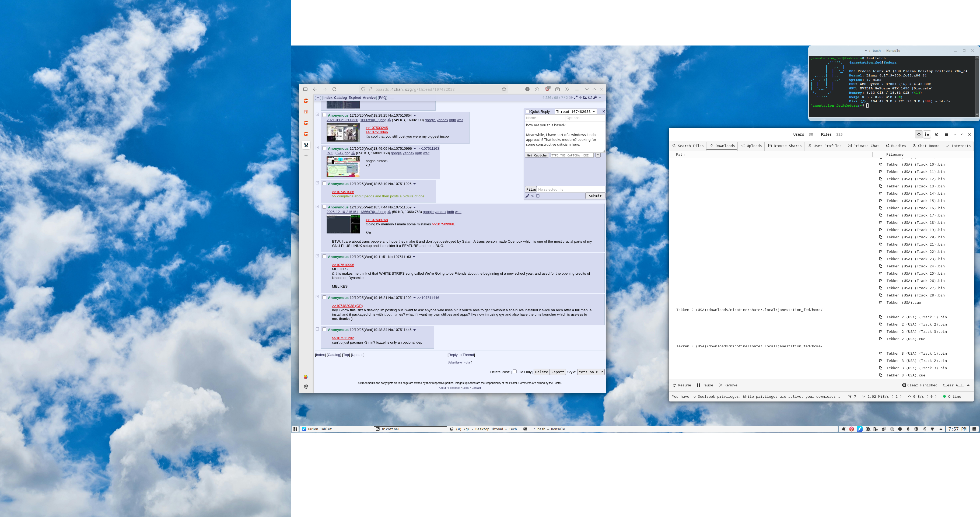Viewport: 980px width, 517px height.
Task: Click the uBlock Origin shield icon
Action: 547,89
